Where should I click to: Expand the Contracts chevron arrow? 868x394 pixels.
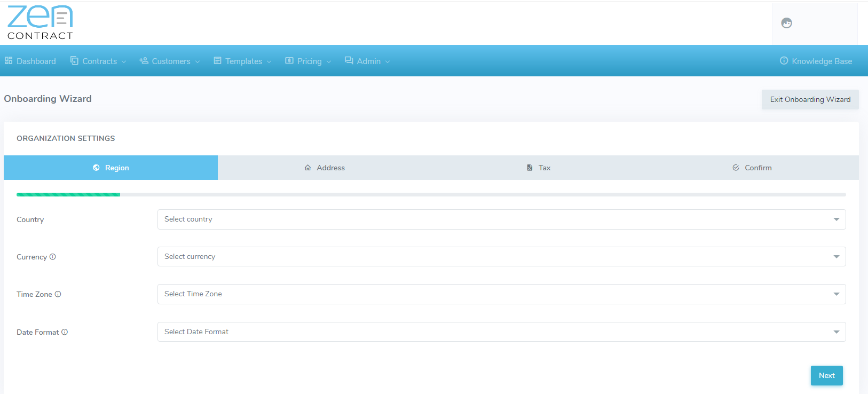pos(124,62)
